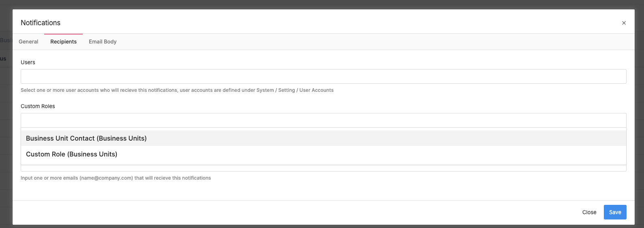
Task: Click the user accounts help text
Action: coord(177,90)
